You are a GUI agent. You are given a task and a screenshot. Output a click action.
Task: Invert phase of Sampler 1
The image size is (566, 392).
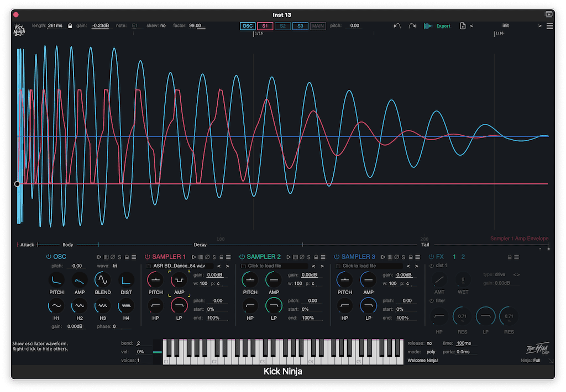point(207,257)
